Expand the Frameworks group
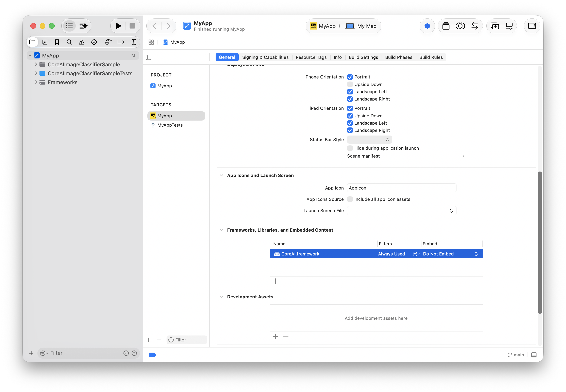566x392 pixels. point(36,82)
